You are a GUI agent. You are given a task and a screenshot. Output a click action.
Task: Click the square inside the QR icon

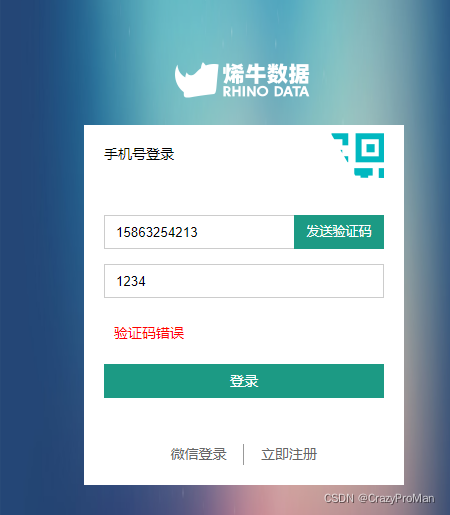click(370, 147)
